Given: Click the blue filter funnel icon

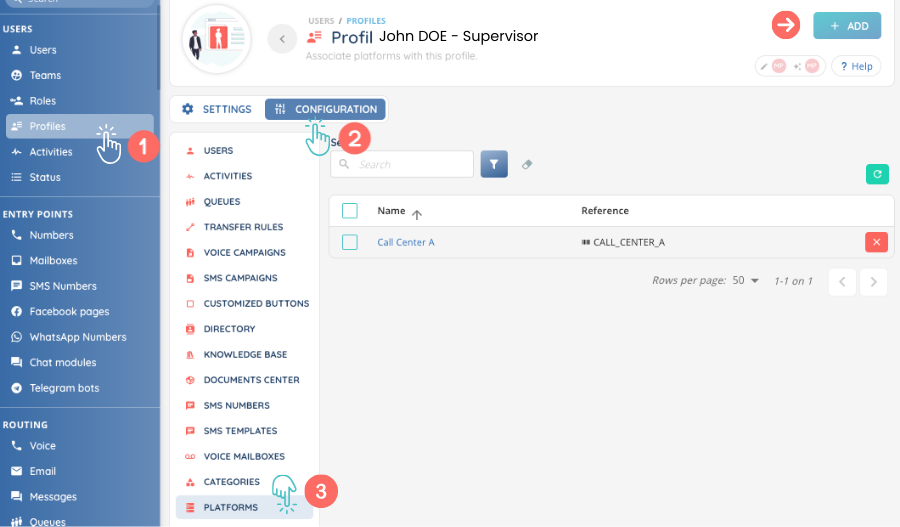Looking at the screenshot, I should (494, 164).
